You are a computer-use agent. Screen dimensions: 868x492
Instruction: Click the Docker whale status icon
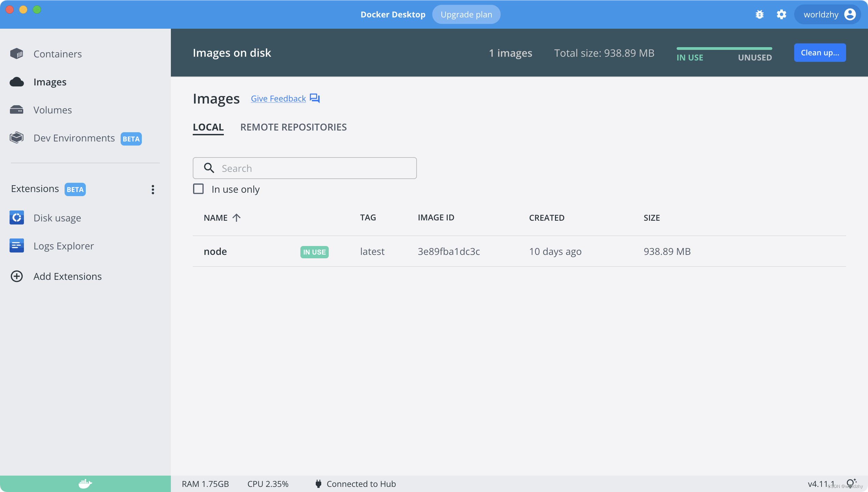point(85,484)
